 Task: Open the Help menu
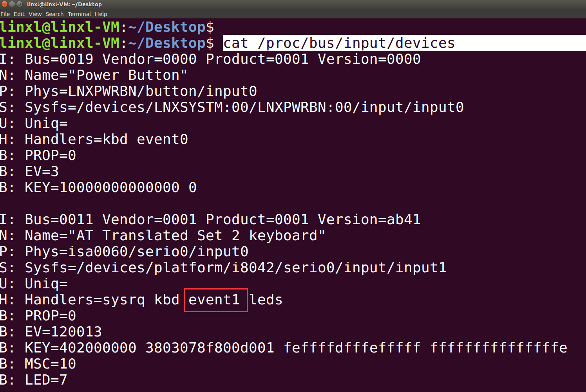click(x=101, y=14)
